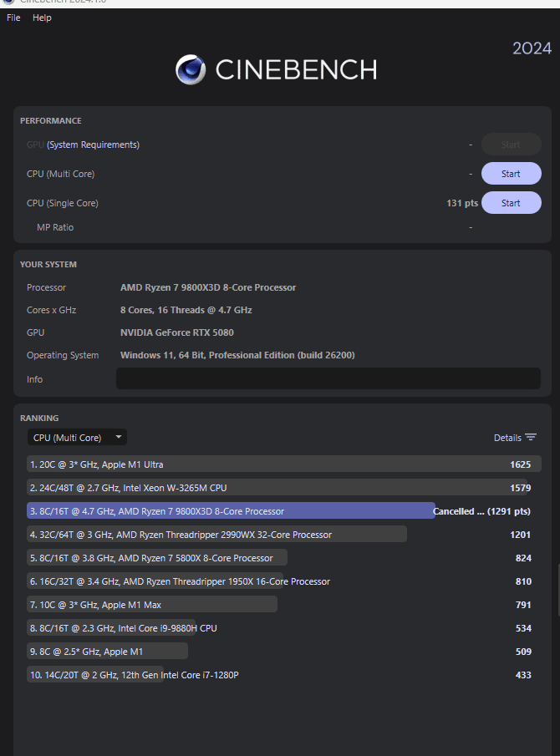Click the Cinebench logo sphere icon
This screenshot has height=756, width=560.
coord(191,69)
